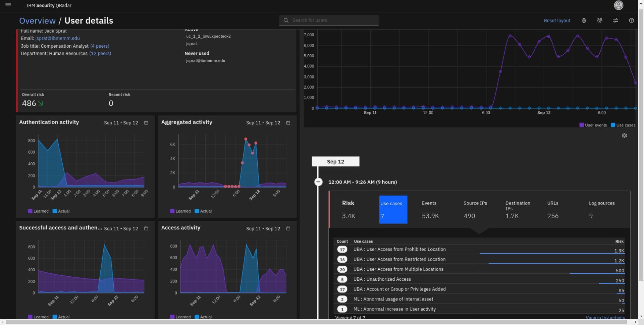644x325 pixels.
Task: Click View in log activity link
Action: coord(605,318)
